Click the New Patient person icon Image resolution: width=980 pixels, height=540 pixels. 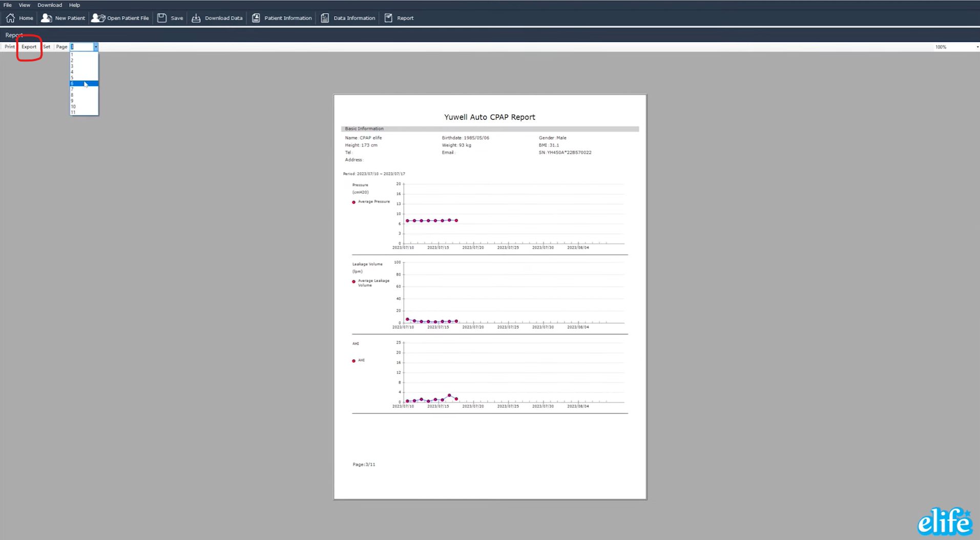[46, 18]
